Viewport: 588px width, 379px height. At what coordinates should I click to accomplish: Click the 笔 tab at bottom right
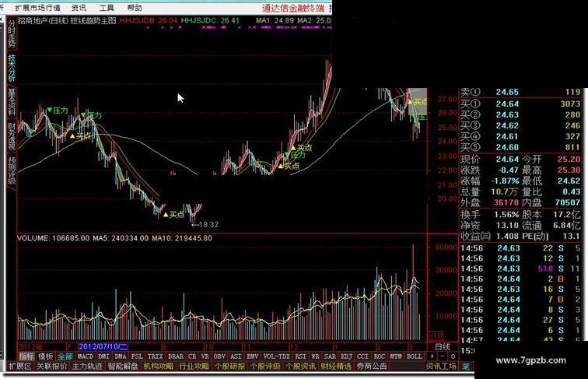click(x=466, y=367)
